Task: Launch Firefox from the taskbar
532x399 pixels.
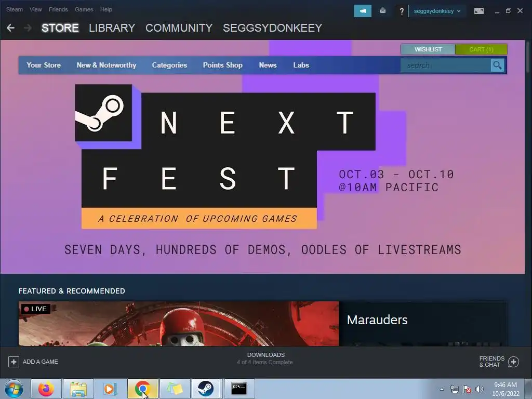Action: tap(46, 389)
